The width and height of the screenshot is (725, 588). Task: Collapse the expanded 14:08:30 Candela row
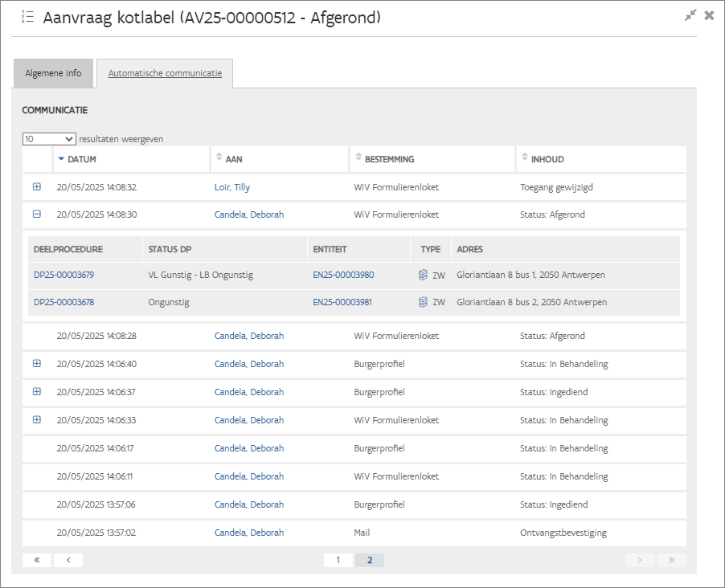(36, 214)
